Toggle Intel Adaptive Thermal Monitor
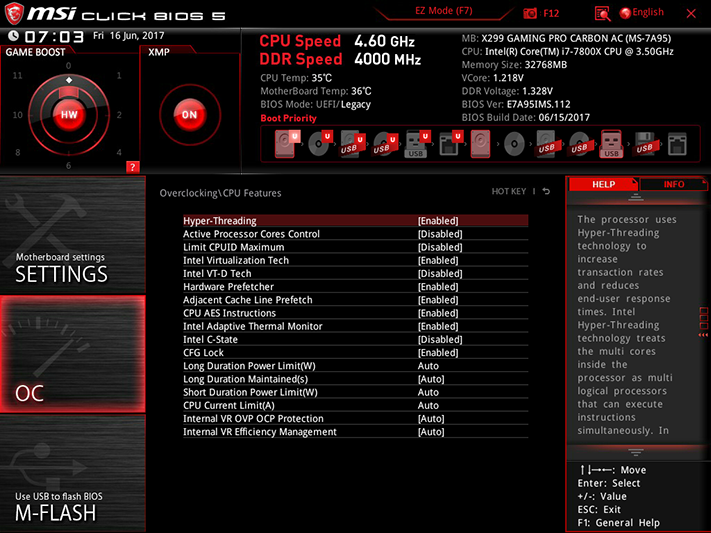The width and height of the screenshot is (711, 533). 356,326
